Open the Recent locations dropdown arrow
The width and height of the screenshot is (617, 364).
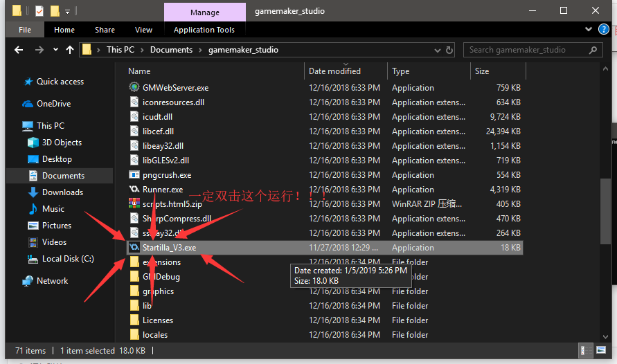(55, 50)
